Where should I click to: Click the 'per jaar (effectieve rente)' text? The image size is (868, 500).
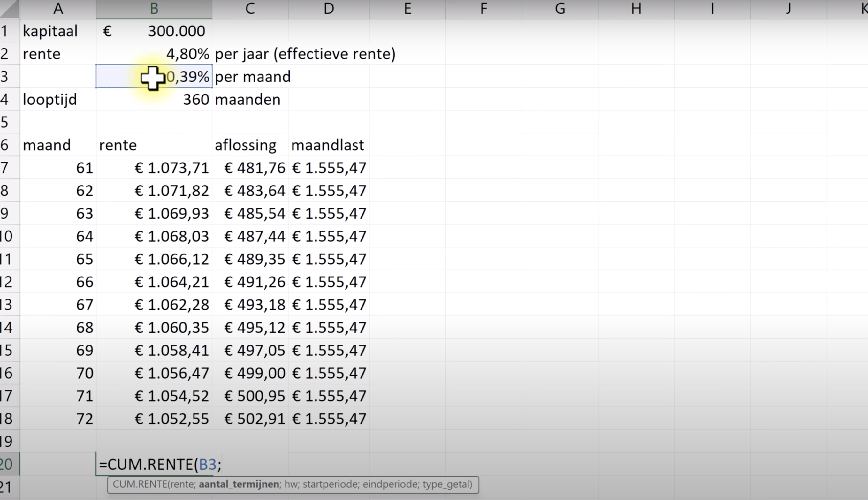tap(305, 54)
